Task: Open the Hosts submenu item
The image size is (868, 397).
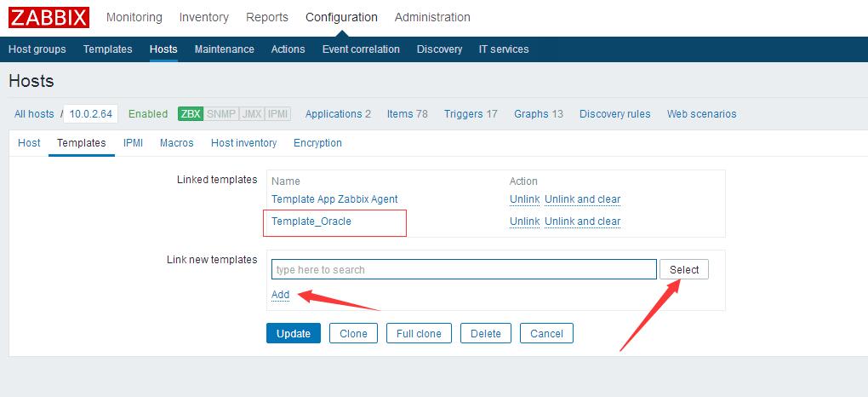Action: (x=163, y=49)
